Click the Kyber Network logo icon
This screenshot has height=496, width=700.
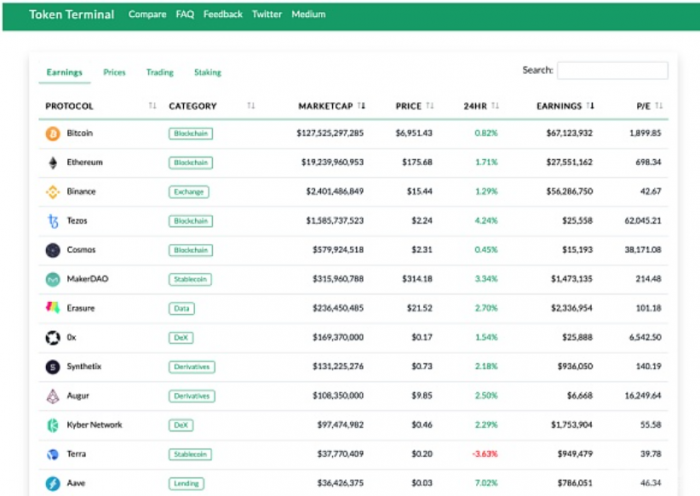(x=53, y=425)
